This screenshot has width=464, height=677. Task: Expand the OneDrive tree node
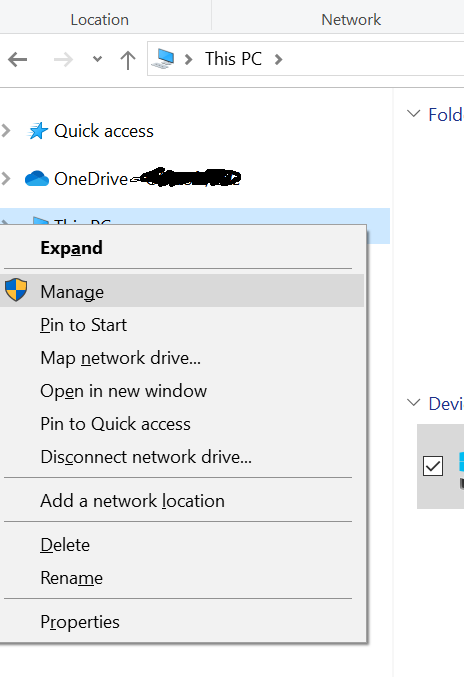pos(6,178)
